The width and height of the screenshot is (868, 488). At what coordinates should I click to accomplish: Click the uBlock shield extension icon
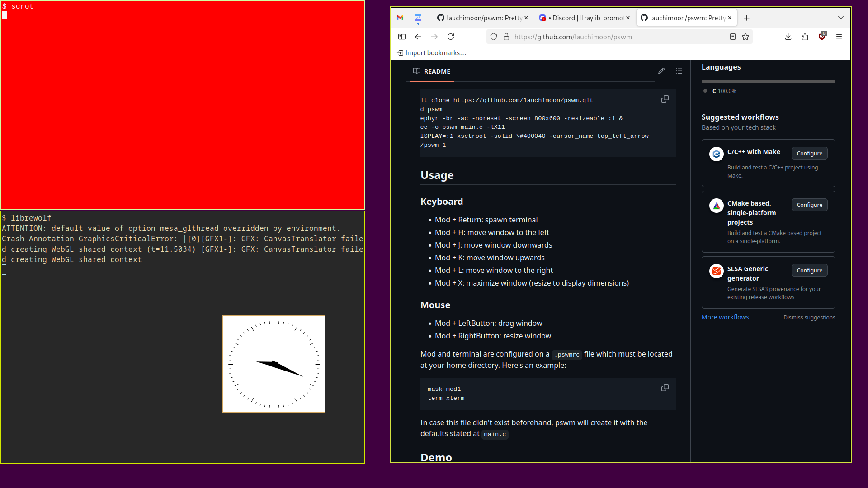(822, 37)
